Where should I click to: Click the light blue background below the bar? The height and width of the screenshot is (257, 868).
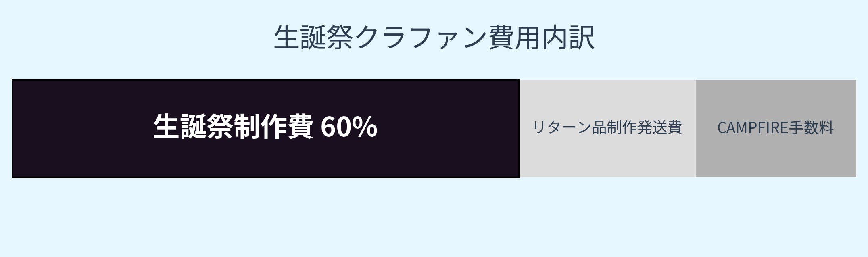434,218
